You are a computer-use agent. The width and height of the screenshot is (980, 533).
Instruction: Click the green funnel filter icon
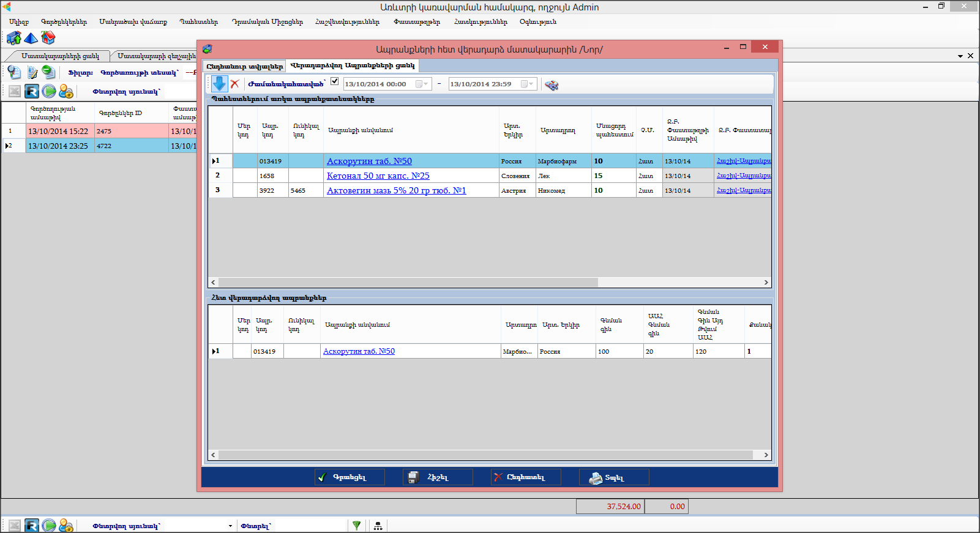point(357,526)
